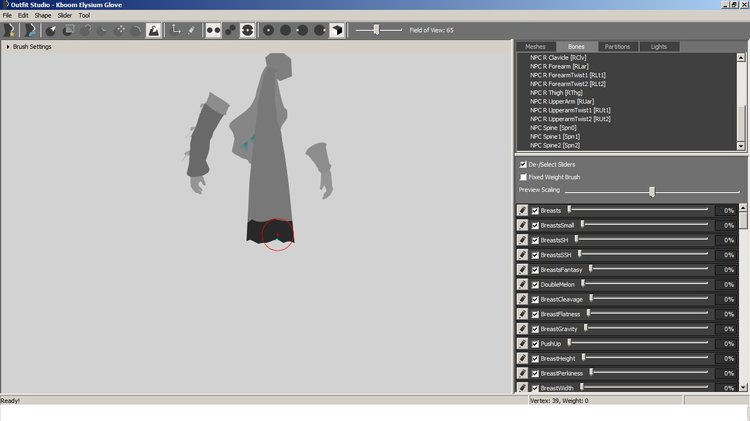Open the Slider menu
The width and height of the screenshot is (750, 421).
coord(65,15)
